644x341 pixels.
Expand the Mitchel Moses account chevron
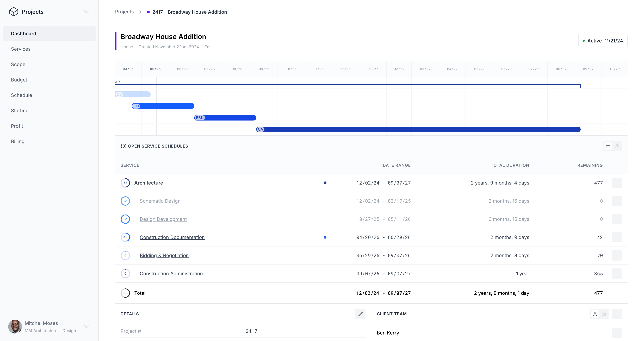pyautogui.click(x=87, y=326)
